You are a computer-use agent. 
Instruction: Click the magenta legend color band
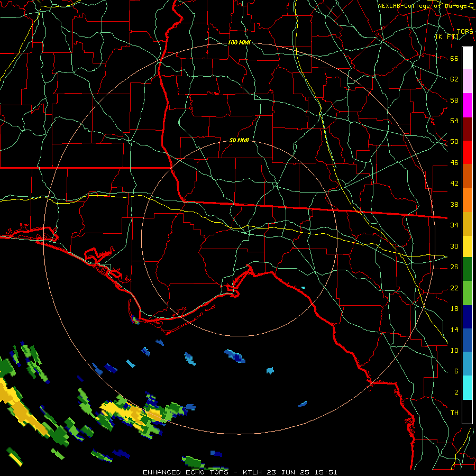pos(467,105)
